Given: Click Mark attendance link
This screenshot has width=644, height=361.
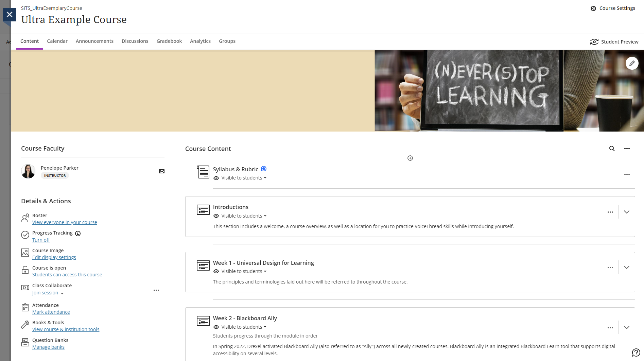Looking at the screenshot, I should (51, 312).
